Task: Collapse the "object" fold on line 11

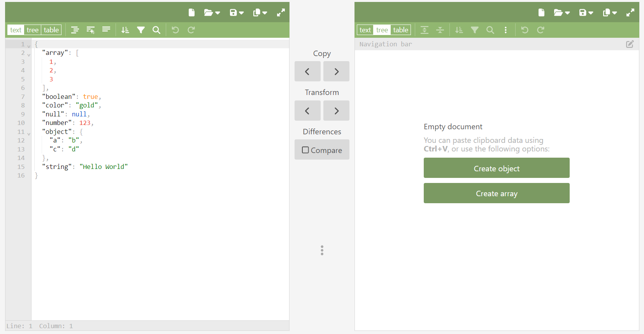Action: tap(29, 134)
